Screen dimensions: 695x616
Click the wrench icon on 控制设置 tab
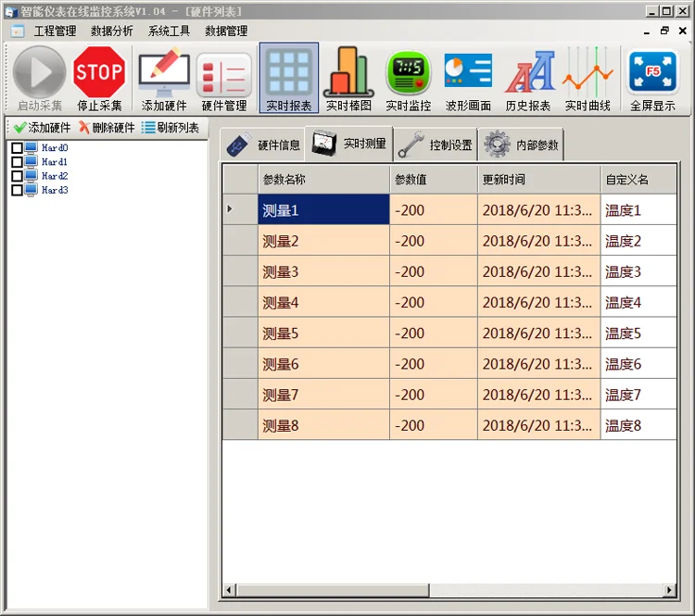(411, 145)
